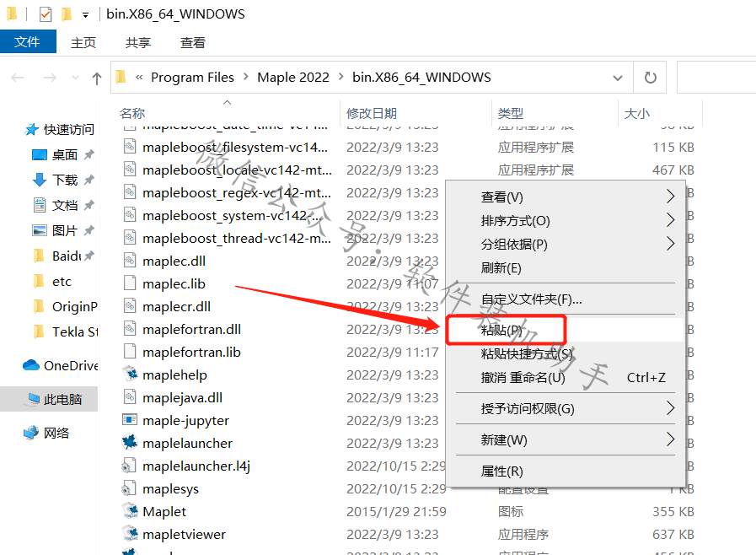Screen dimensions: 756x555
Task: Click the maplelauncher maple leaf icon
Action: coord(130,442)
